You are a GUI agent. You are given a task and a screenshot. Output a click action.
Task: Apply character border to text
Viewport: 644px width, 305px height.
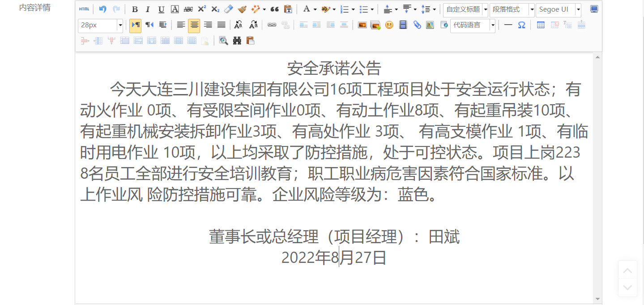point(175,9)
